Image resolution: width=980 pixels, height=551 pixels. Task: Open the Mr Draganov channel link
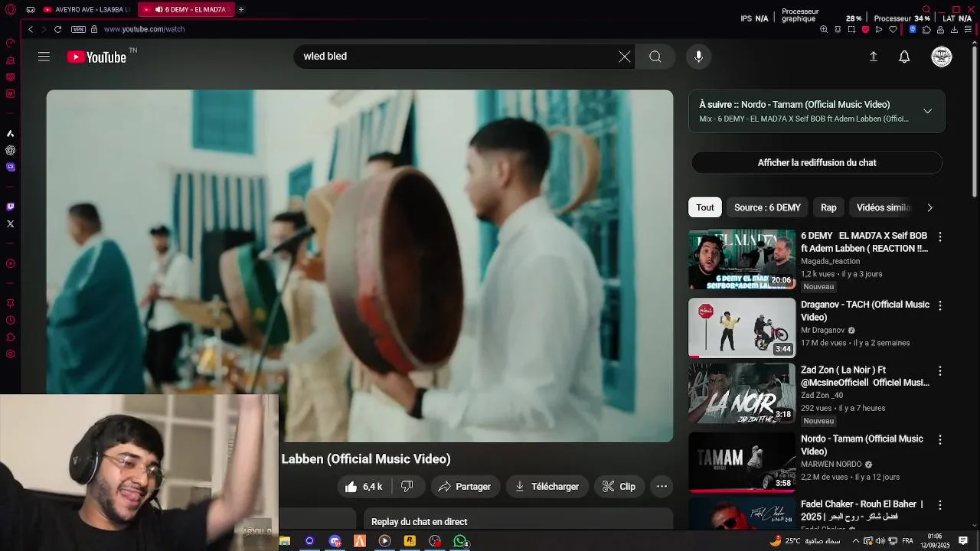pos(823,331)
